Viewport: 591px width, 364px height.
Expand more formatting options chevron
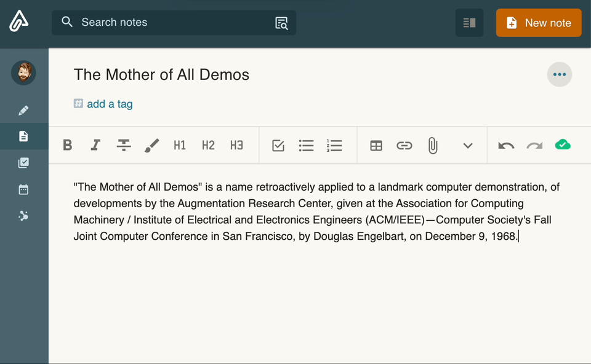point(468,146)
